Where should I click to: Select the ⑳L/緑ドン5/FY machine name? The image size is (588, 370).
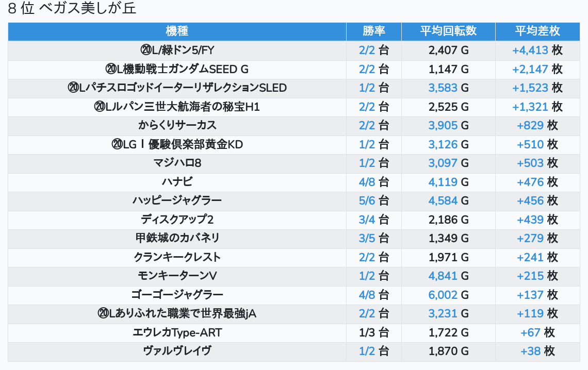click(177, 50)
